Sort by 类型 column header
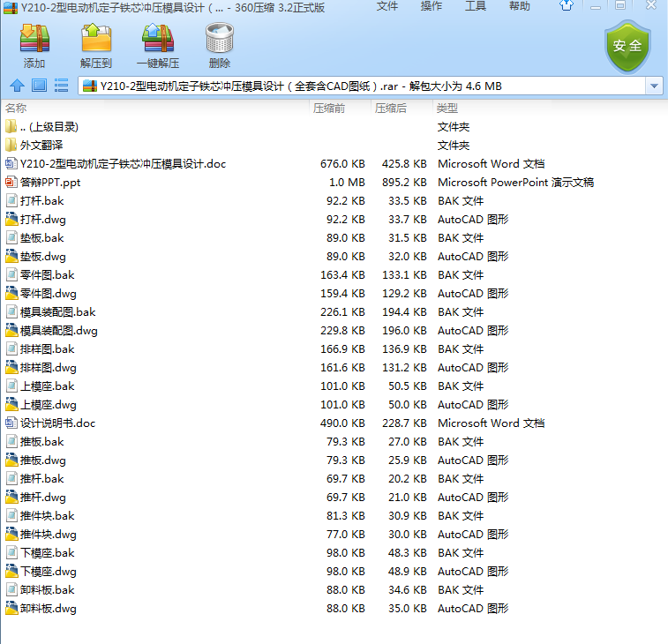This screenshot has width=668, height=644. [447, 109]
